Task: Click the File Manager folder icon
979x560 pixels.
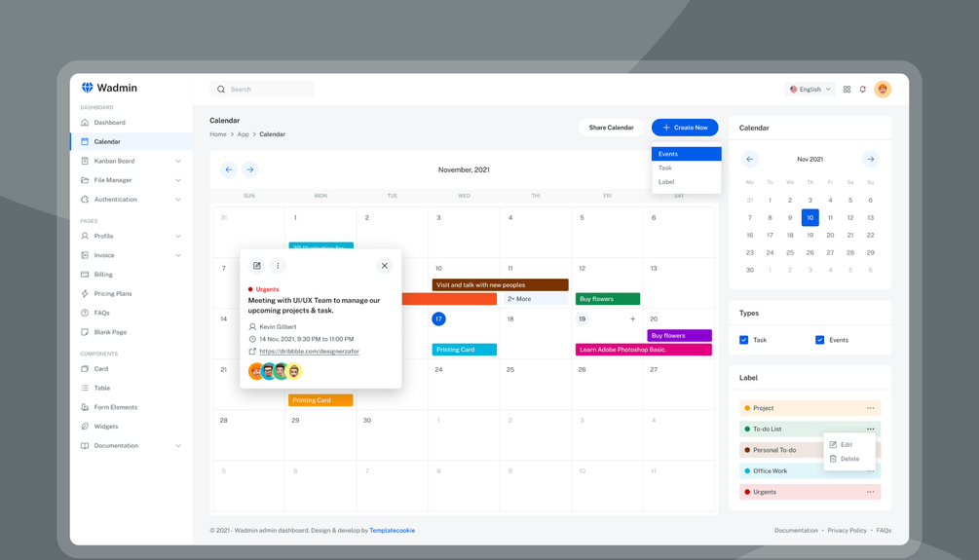Action: (x=85, y=180)
